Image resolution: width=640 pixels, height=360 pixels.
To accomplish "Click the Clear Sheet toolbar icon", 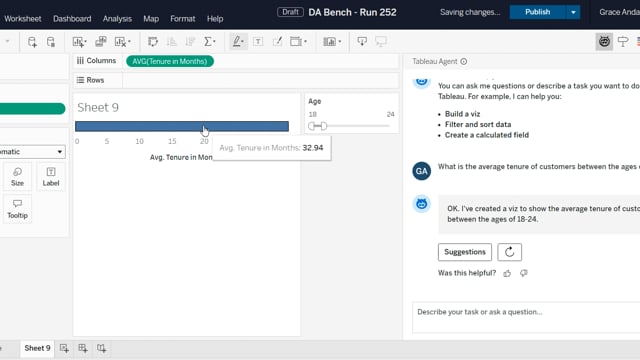I will 120,42.
